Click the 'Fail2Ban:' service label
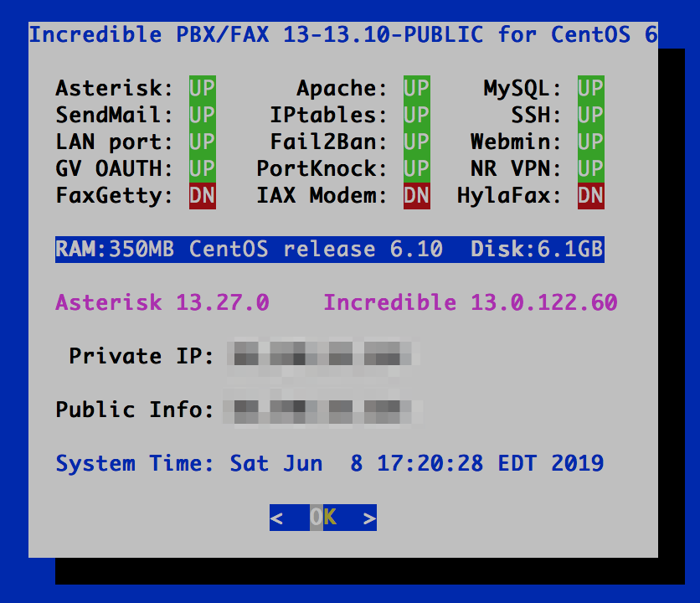 (328, 142)
